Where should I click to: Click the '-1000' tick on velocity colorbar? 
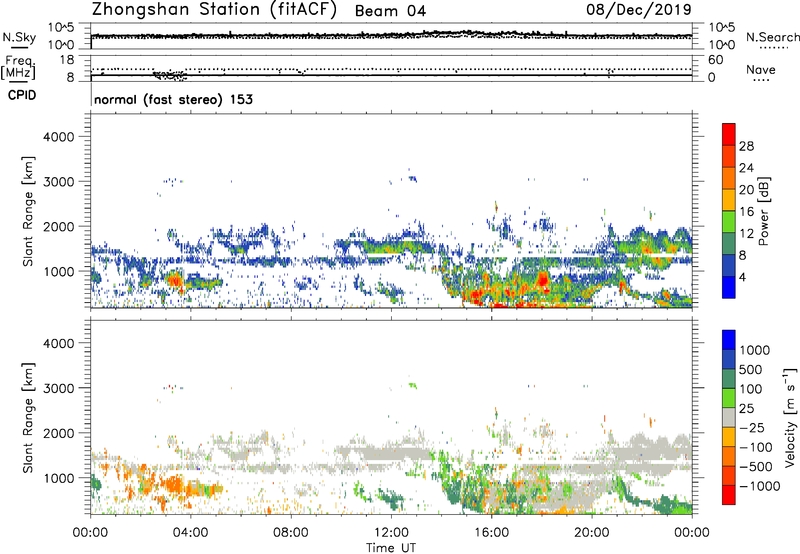pyautogui.click(x=760, y=486)
